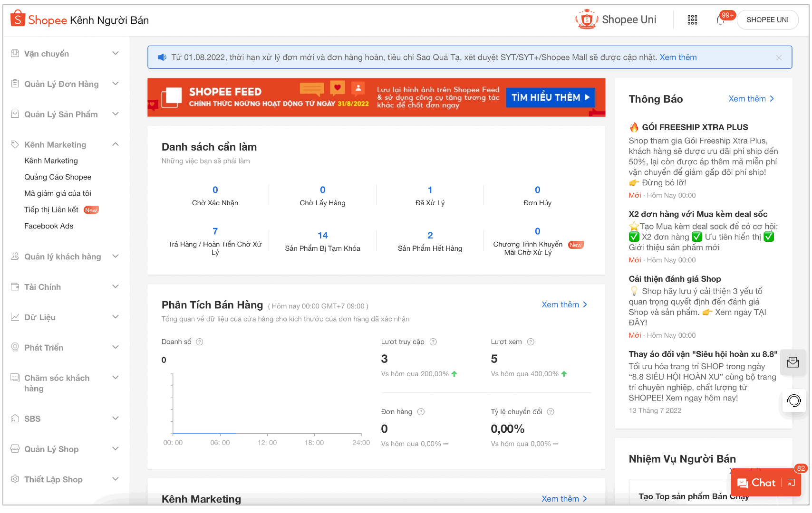Open the notifications bell icon
Image resolution: width=812 pixels, height=513 pixels.
(720, 20)
